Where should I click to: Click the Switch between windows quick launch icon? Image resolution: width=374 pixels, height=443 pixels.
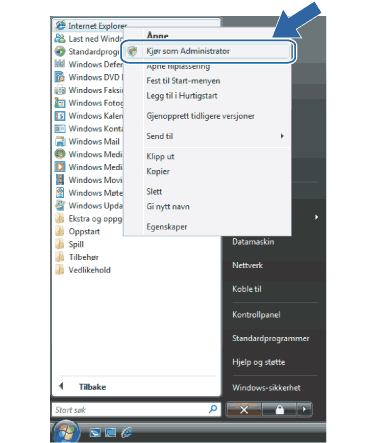tap(111, 433)
